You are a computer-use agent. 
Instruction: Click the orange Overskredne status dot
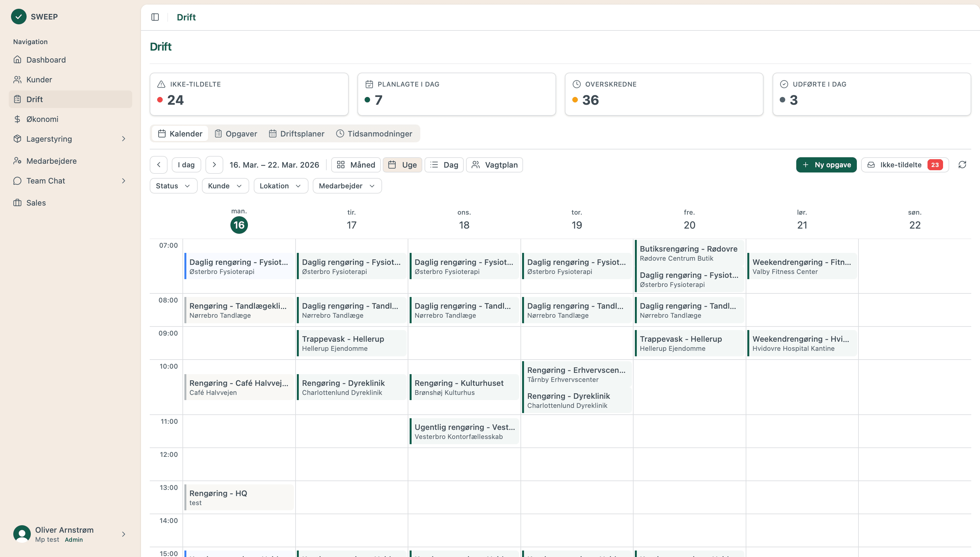click(x=575, y=100)
